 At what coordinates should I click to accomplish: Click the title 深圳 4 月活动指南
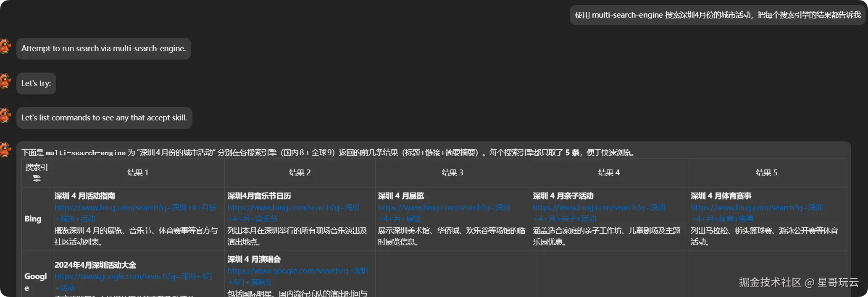point(84,196)
